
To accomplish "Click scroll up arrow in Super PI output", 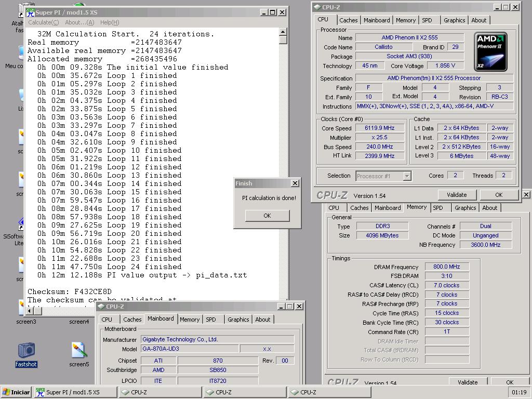I will 283,32.
